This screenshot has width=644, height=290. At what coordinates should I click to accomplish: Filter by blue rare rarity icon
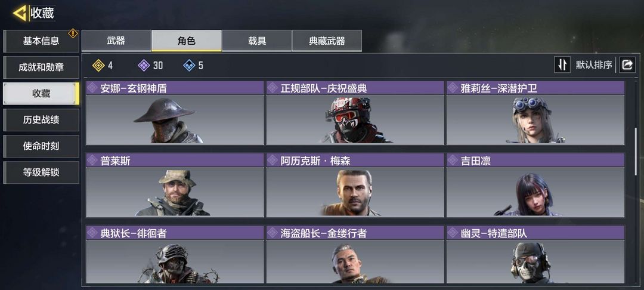point(189,65)
